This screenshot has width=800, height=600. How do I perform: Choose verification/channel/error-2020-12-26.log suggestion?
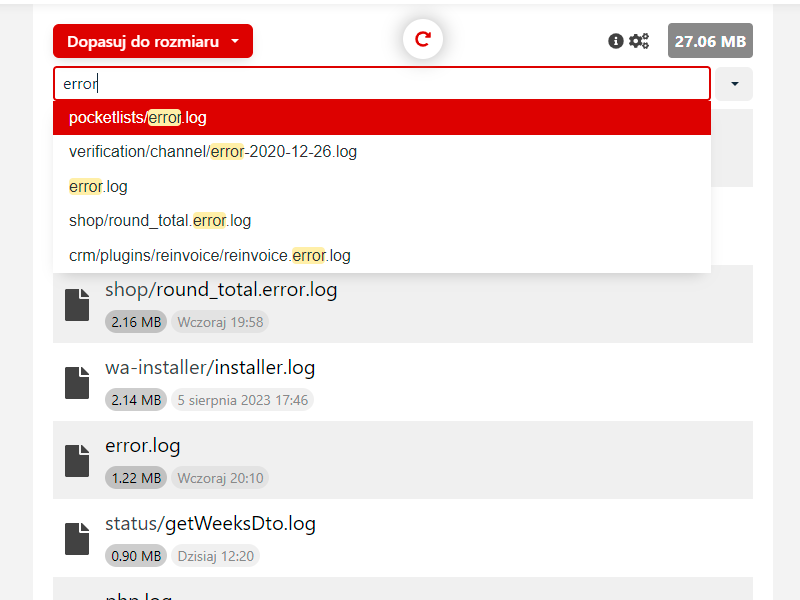(x=213, y=152)
